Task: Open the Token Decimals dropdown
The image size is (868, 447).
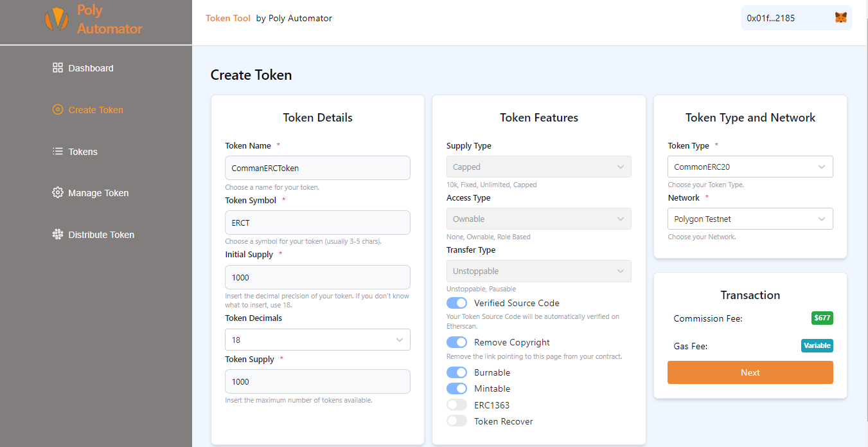Action: tap(317, 340)
